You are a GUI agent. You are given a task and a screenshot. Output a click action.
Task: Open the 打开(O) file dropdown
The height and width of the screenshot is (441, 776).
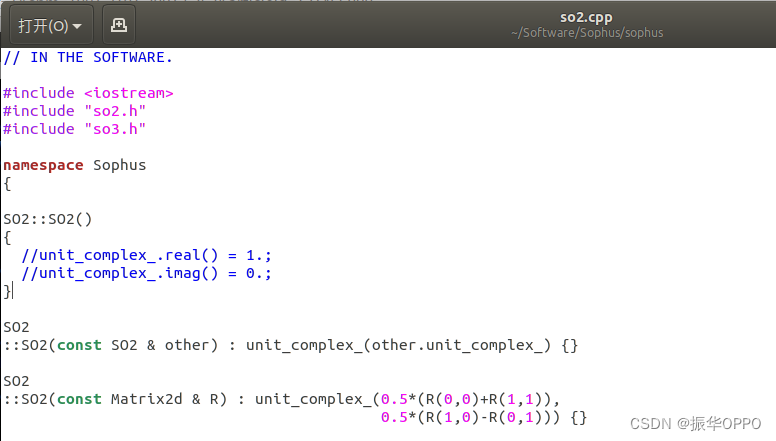pyautogui.click(x=51, y=25)
